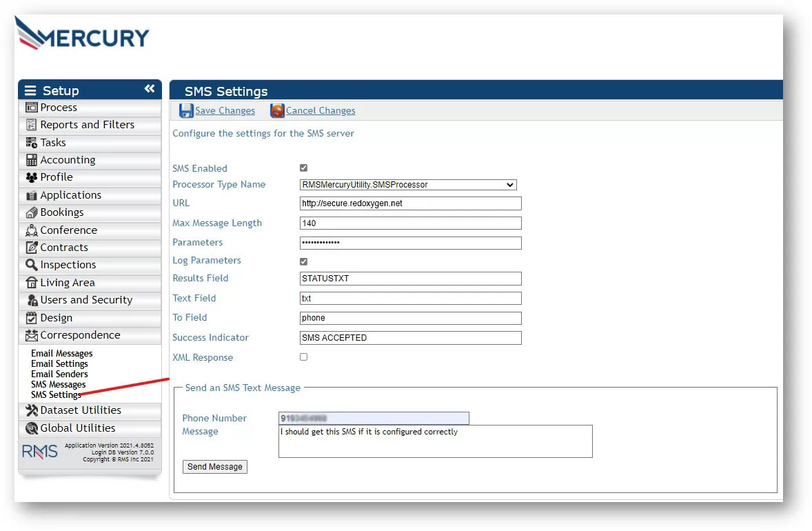Open SMS Messages submenu link
This screenshot has width=812, height=531.
pyautogui.click(x=58, y=384)
